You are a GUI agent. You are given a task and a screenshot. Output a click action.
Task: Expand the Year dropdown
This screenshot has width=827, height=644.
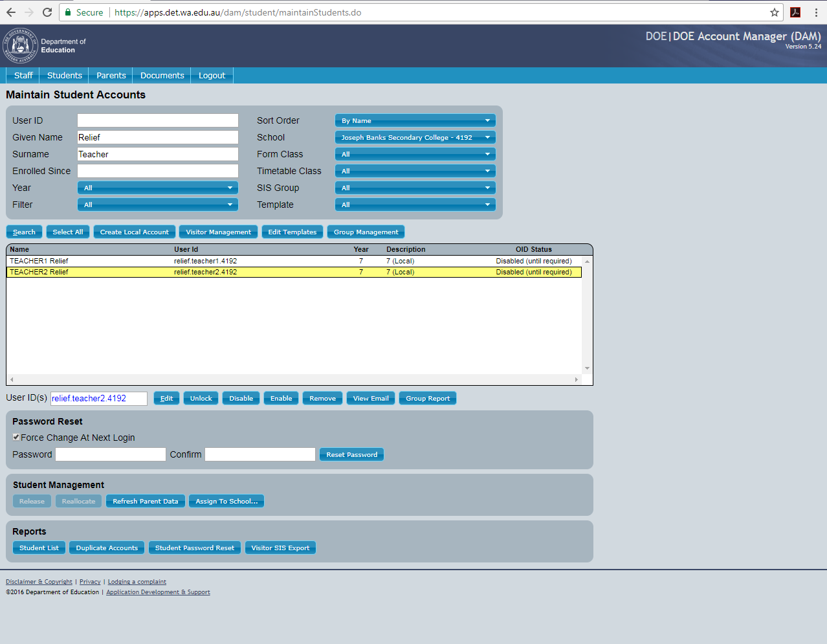pos(157,188)
